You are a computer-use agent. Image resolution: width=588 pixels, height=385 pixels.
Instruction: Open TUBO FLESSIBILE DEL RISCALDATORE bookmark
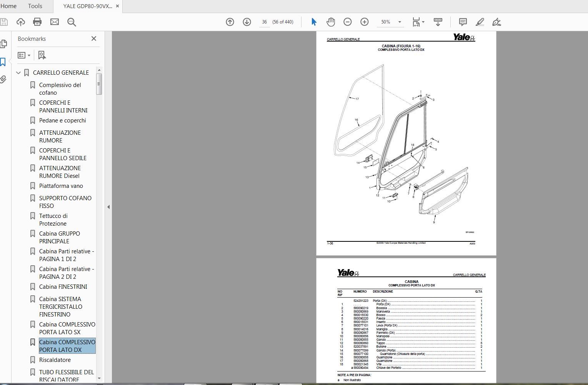[x=67, y=376]
